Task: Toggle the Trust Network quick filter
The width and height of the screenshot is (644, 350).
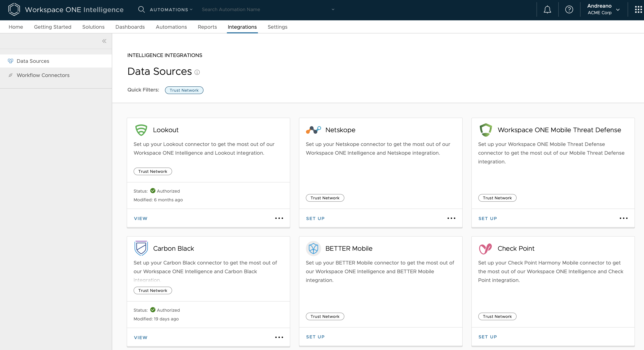Action: [184, 90]
